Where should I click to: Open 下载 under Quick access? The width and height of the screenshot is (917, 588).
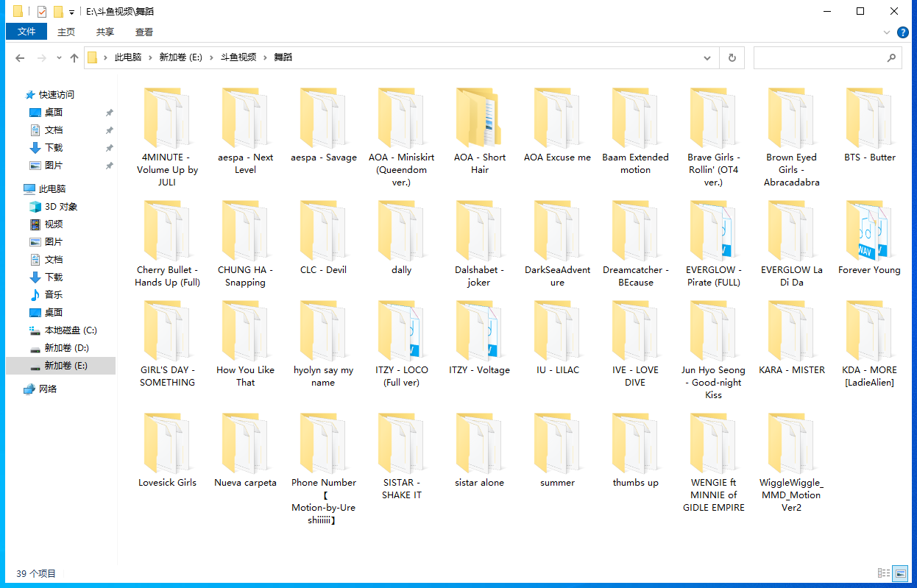(54, 148)
